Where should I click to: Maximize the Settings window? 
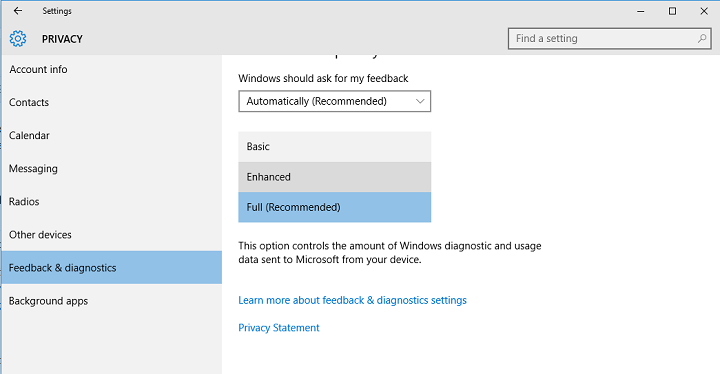click(x=672, y=11)
